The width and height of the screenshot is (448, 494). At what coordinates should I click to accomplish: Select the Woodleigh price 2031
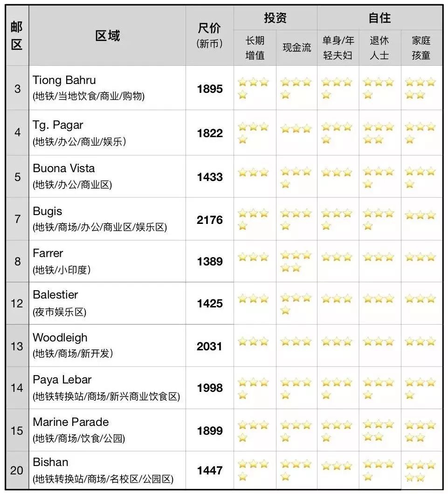(x=210, y=346)
